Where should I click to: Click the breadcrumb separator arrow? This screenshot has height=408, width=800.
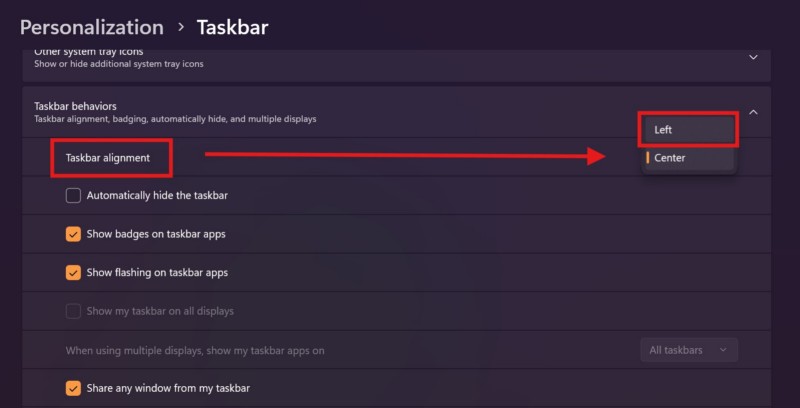pos(180,28)
